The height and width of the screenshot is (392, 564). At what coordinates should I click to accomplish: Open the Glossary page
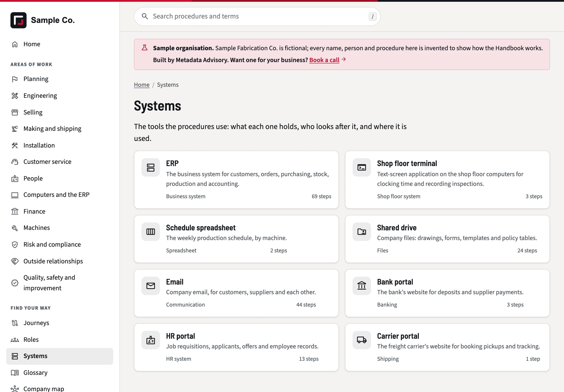point(60,373)
